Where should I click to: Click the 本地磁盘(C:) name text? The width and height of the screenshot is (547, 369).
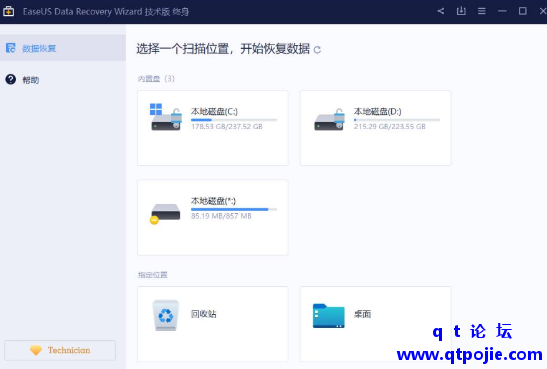click(x=214, y=112)
